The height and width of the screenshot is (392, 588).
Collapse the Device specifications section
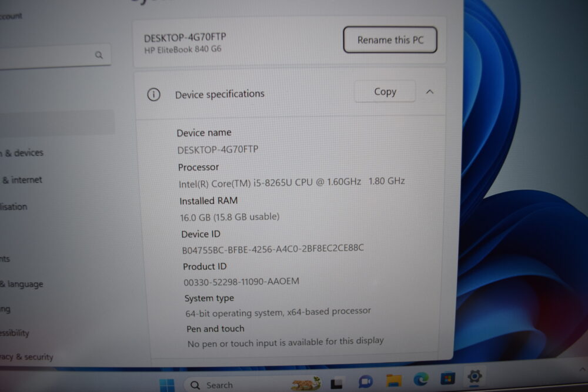[x=430, y=92]
